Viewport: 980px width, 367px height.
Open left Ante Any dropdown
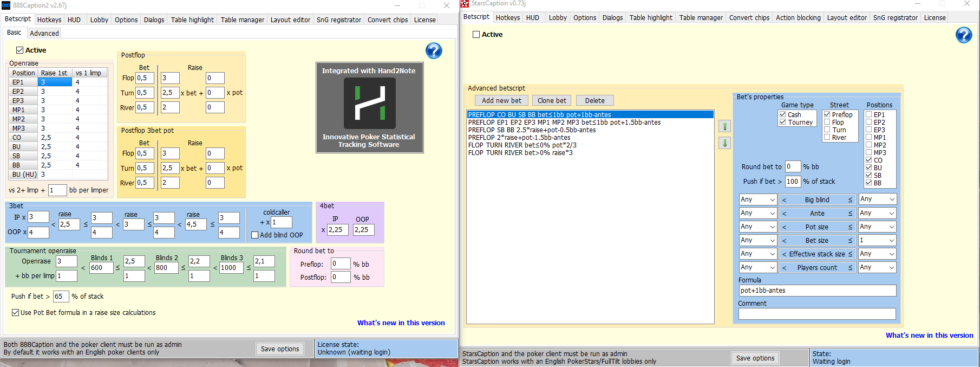[758, 213]
